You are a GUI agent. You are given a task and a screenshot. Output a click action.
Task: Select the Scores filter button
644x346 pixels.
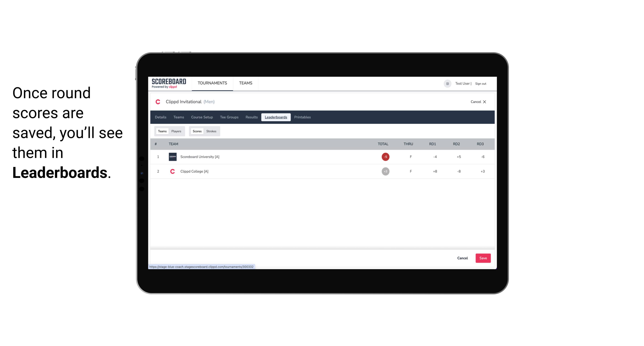(x=197, y=131)
